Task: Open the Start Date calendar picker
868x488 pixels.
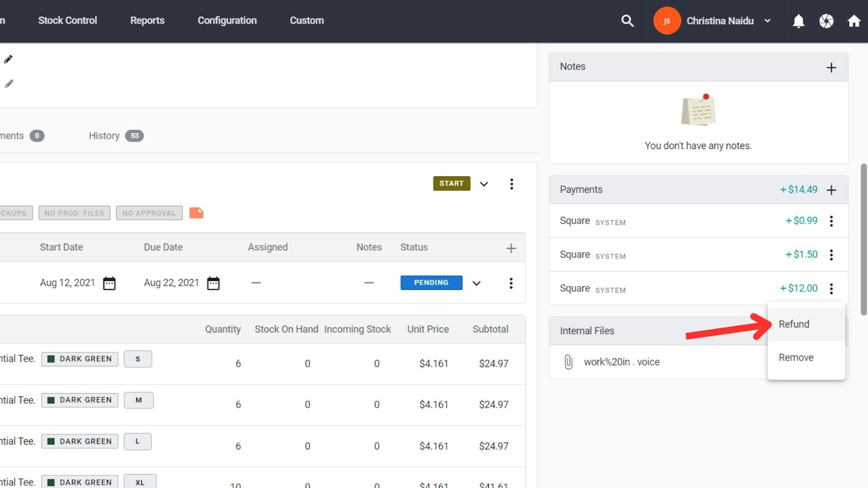Action: point(109,283)
